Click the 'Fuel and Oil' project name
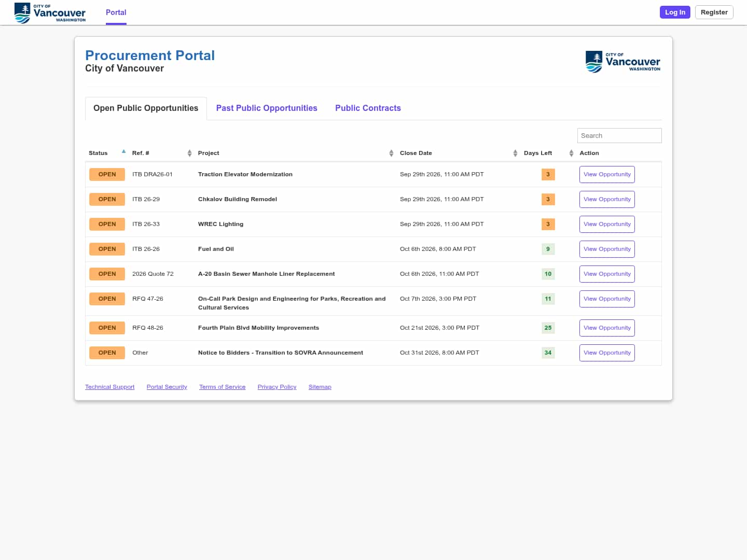 (x=216, y=249)
